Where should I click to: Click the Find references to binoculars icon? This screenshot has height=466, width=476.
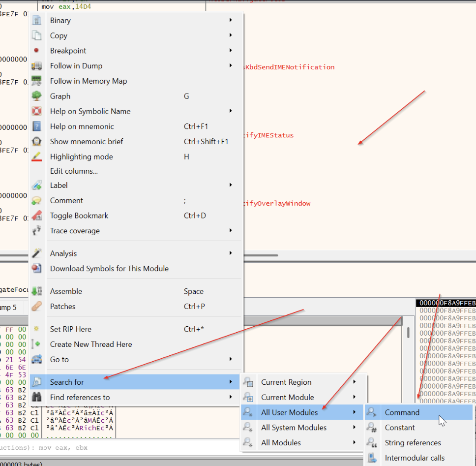(36, 398)
